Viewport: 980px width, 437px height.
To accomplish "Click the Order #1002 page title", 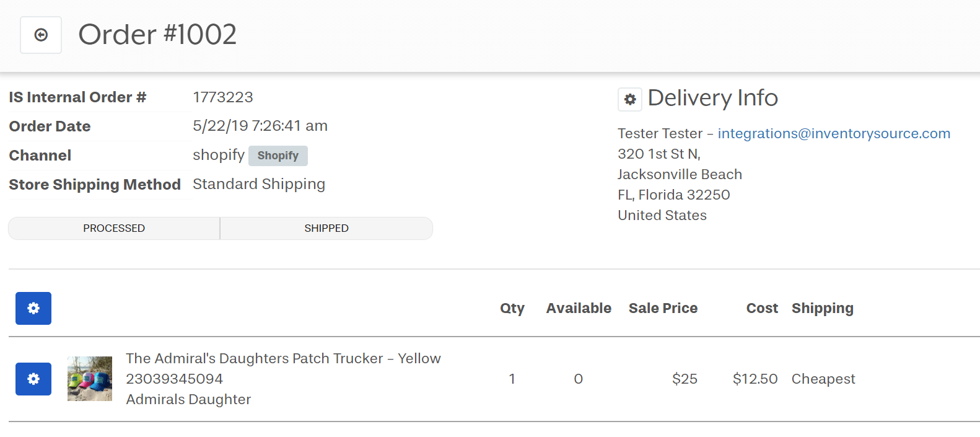I will coord(157,35).
